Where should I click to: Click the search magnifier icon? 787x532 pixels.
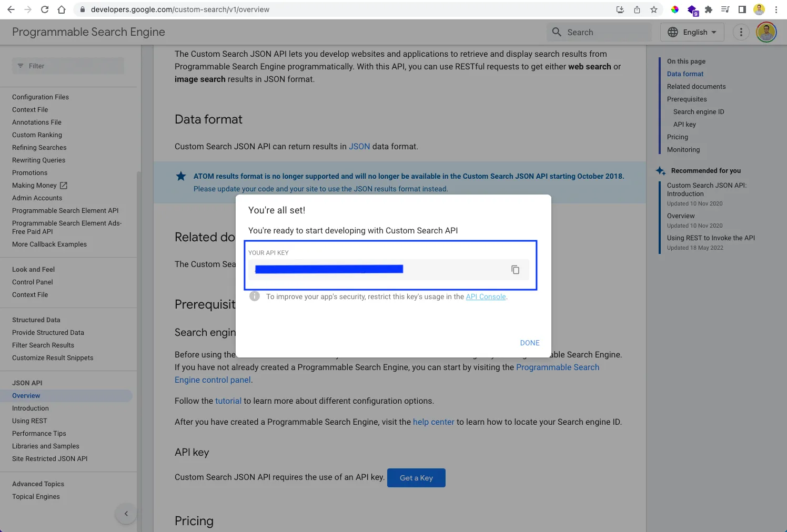pyautogui.click(x=557, y=32)
